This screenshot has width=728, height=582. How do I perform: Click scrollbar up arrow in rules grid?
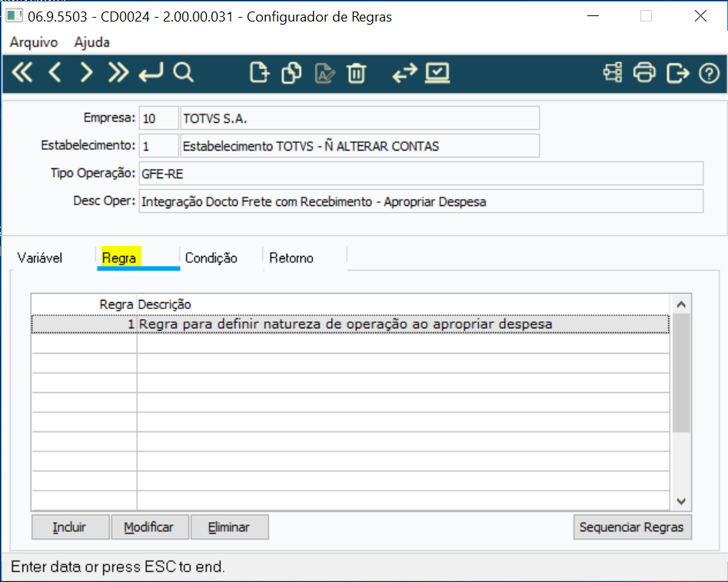tap(681, 304)
